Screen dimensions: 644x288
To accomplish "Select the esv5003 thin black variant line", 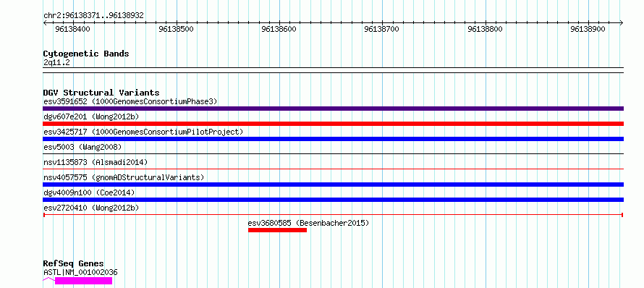I will (333, 154).
